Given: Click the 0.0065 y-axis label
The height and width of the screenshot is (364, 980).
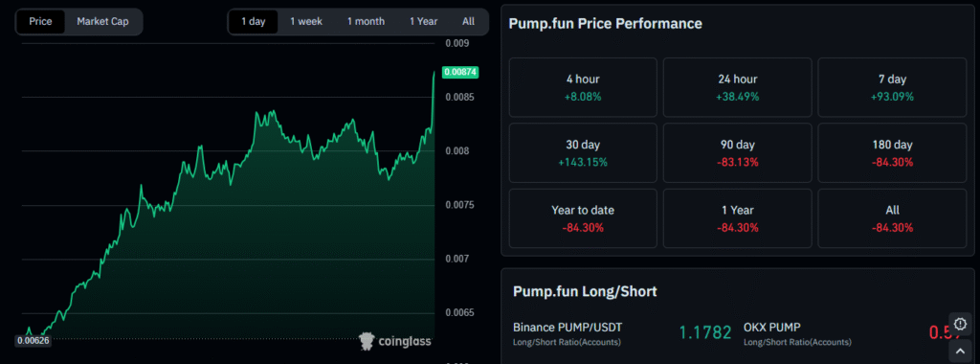Looking at the screenshot, I should [459, 312].
